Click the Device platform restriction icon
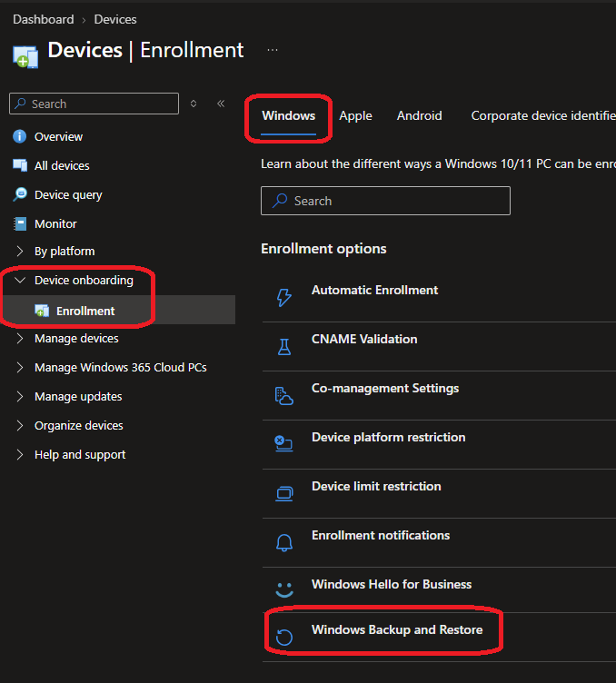 coord(283,444)
